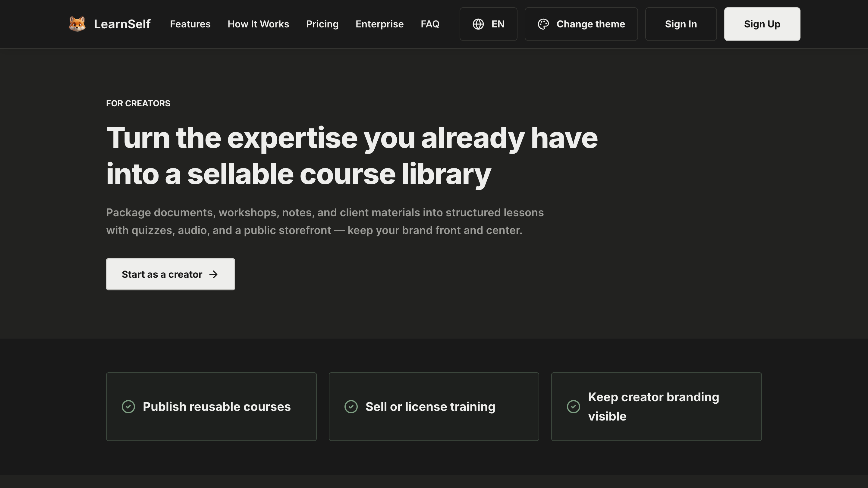This screenshot has width=868, height=488.
Task: Navigate to the Enterprise page
Action: pos(379,24)
